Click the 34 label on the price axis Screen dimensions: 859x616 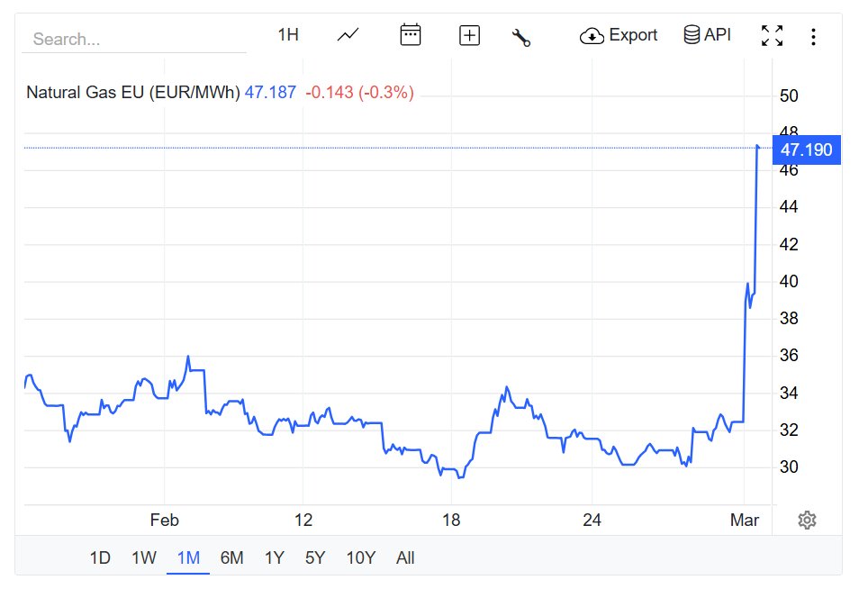pyautogui.click(x=789, y=393)
